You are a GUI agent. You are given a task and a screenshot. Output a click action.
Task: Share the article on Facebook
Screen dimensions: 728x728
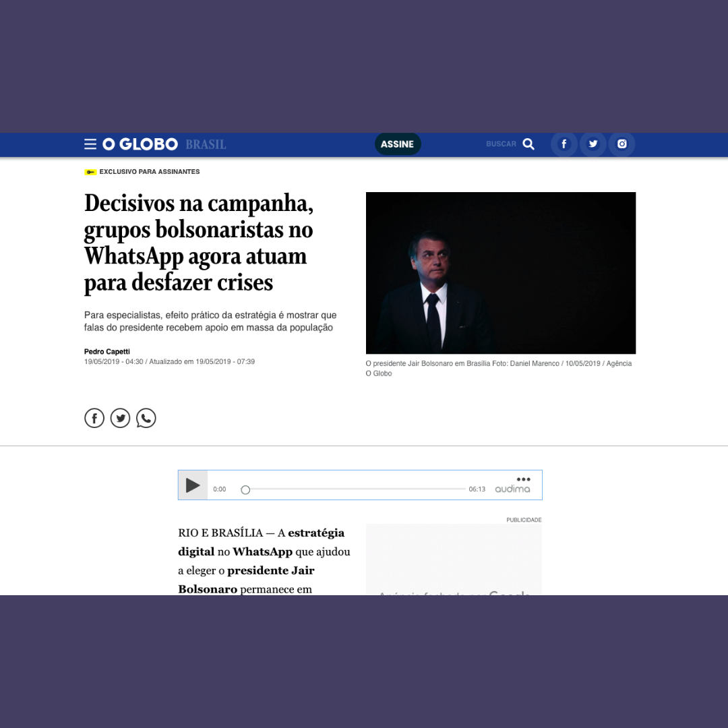point(94,418)
